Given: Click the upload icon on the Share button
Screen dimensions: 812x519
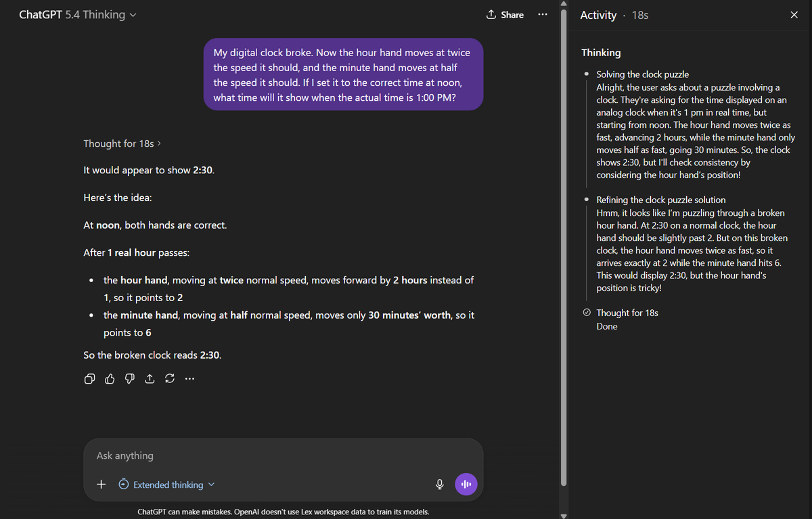Looking at the screenshot, I should tap(492, 14).
